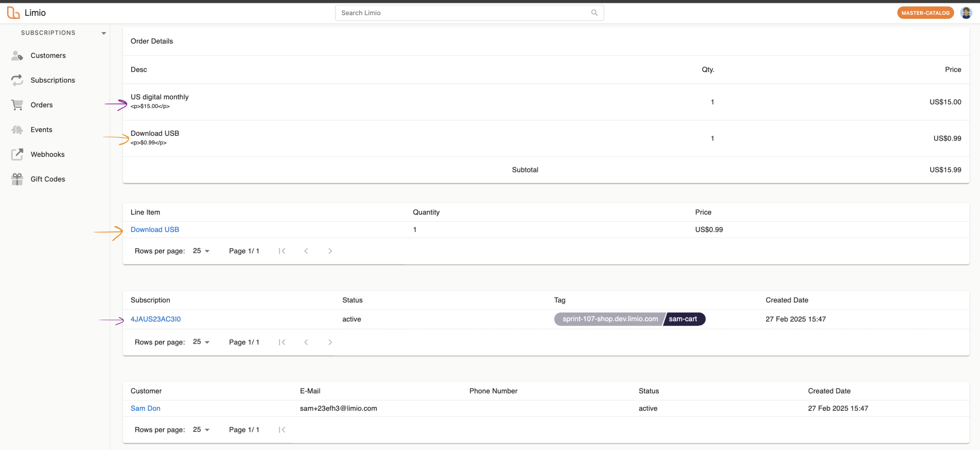Viewport: 980px width, 450px height.
Task: Click the search magnifier icon
Action: [x=594, y=13]
